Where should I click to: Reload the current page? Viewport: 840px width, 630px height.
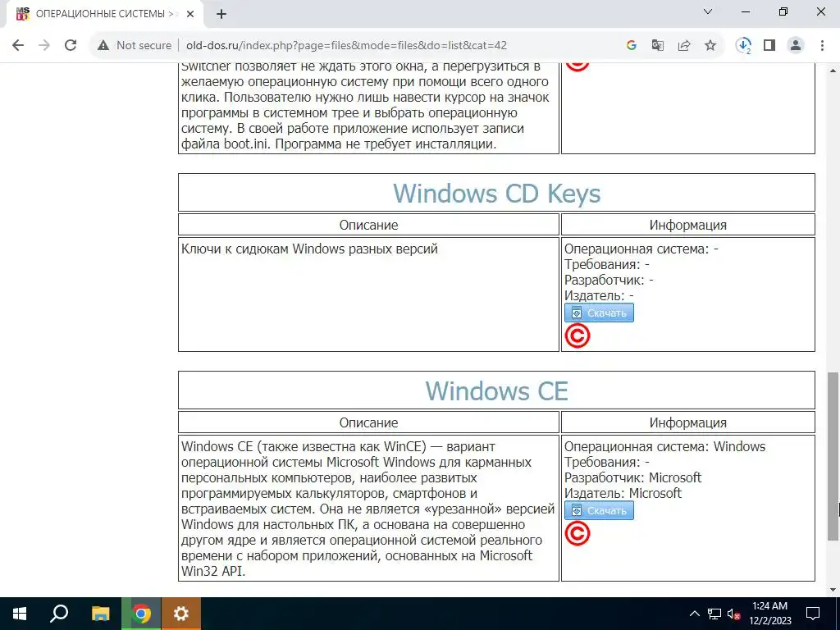(71, 46)
